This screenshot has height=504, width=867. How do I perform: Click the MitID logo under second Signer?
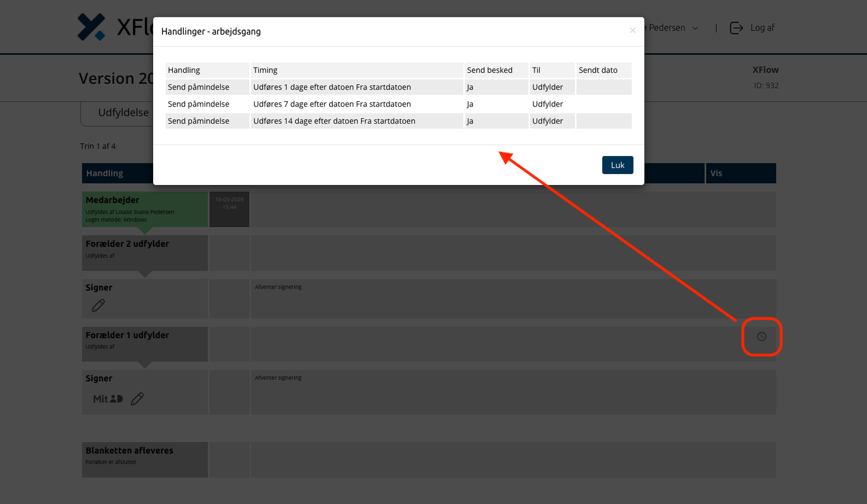click(x=108, y=399)
